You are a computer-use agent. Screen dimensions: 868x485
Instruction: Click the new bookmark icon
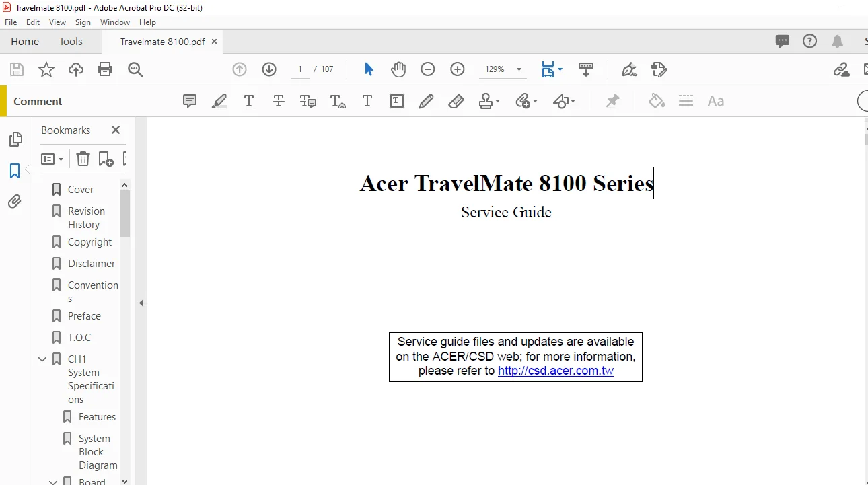click(106, 159)
